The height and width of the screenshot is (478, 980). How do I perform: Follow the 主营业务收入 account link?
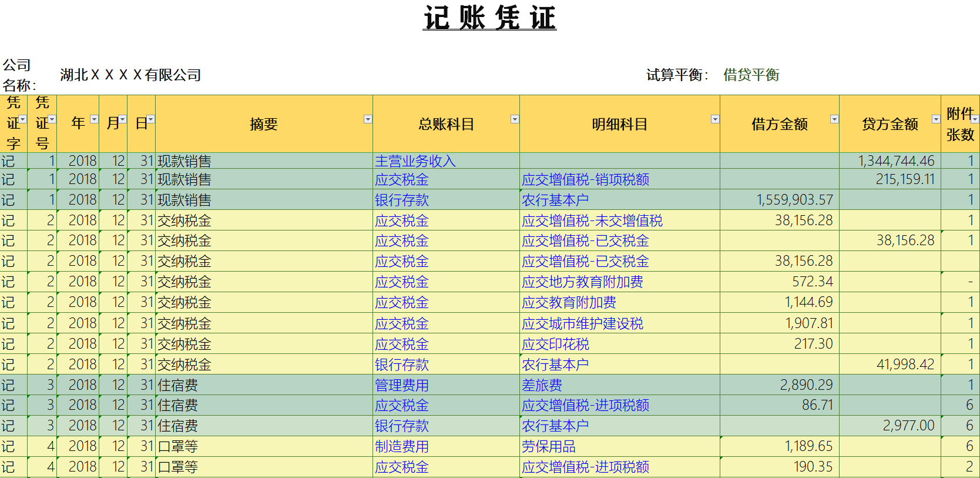pos(415,161)
